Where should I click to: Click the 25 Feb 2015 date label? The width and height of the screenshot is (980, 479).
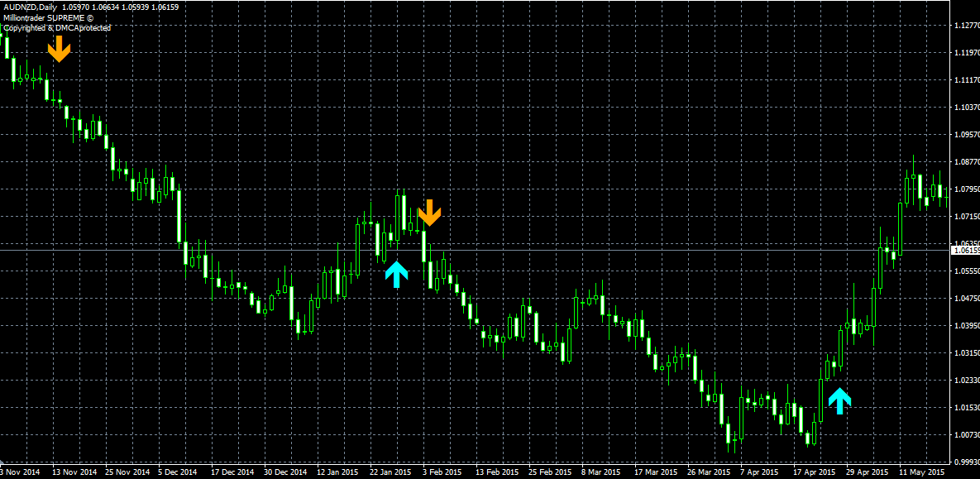(x=551, y=472)
